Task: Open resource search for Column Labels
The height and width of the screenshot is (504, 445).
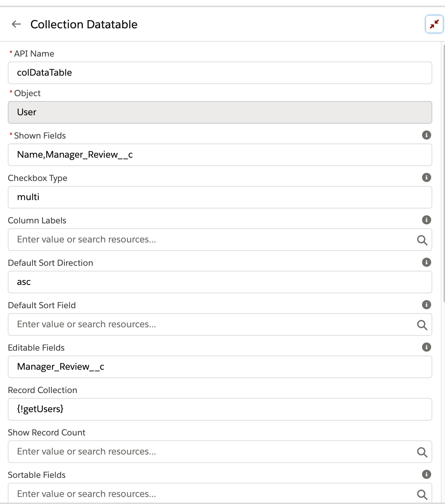Action: click(x=422, y=240)
